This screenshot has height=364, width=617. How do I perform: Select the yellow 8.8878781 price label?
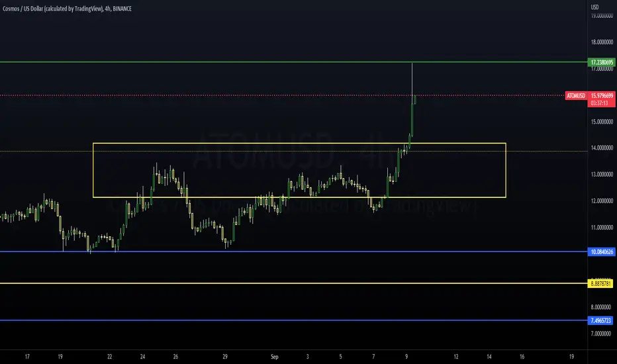click(600, 283)
